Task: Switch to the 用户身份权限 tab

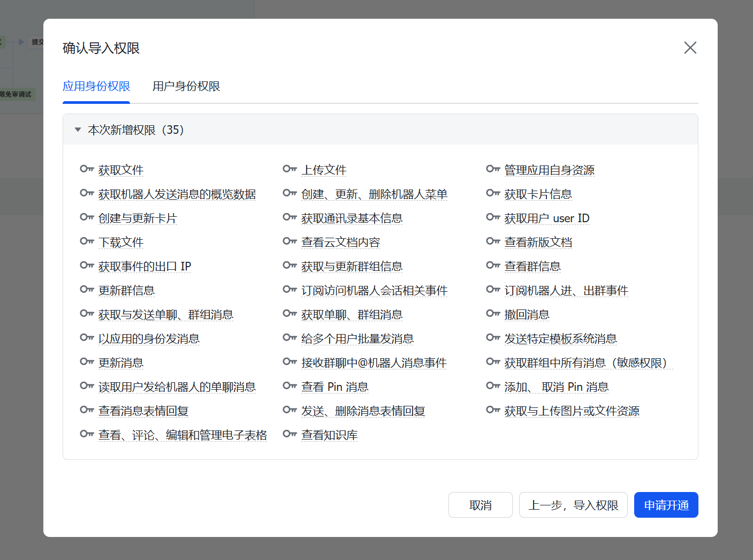Action: point(186,86)
